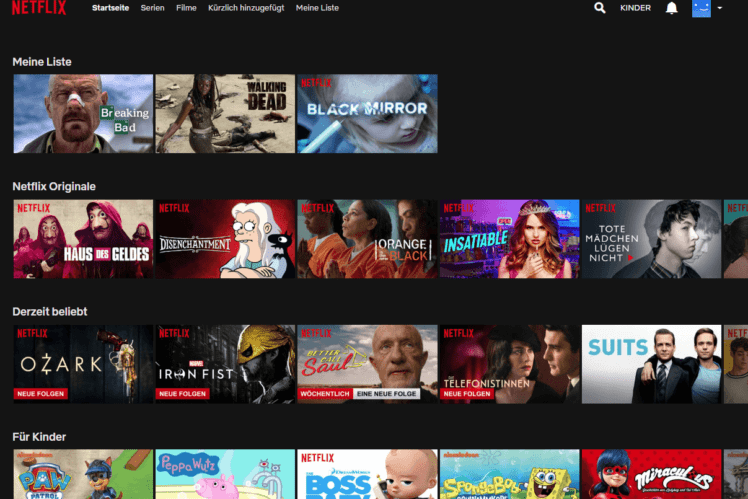
Task: Open the search magnifier icon
Action: [x=600, y=8]
